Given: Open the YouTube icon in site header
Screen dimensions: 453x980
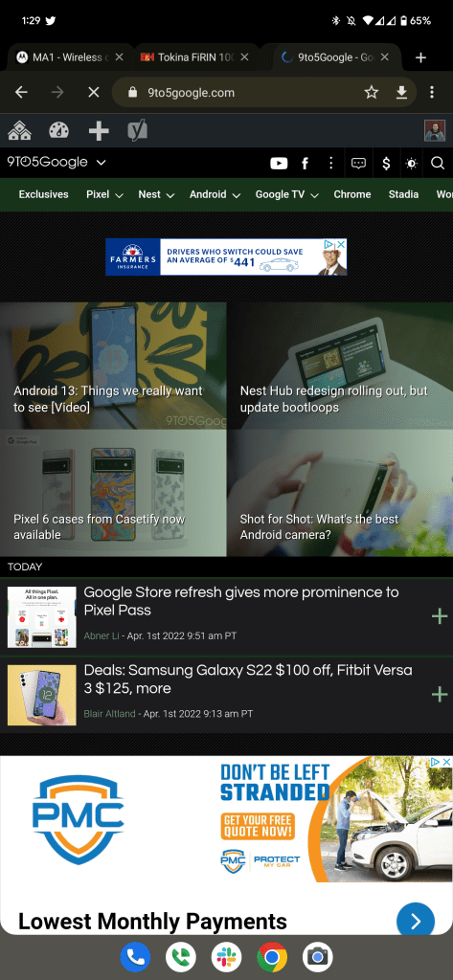Looking at the screenshot, I should pyautogui.click(x=279, y=164).
